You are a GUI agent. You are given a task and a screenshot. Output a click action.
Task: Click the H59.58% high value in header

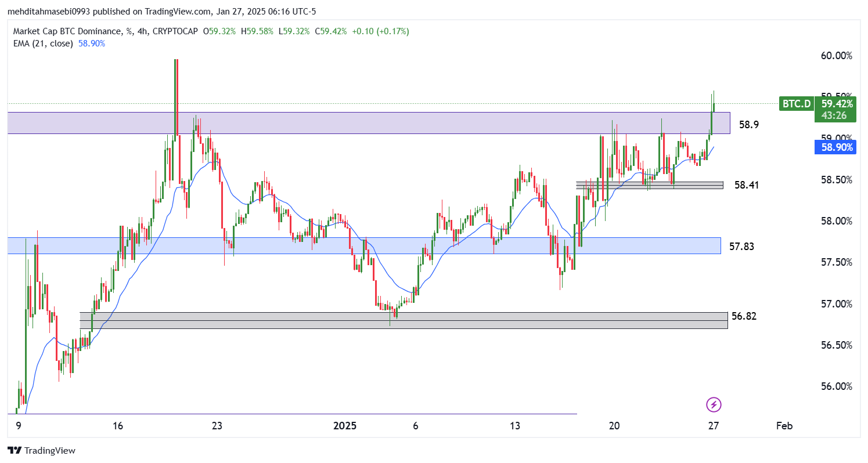256,31
